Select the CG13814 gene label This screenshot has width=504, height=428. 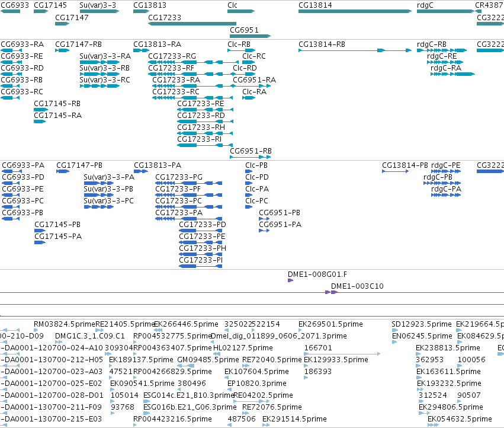coord(315,5)
